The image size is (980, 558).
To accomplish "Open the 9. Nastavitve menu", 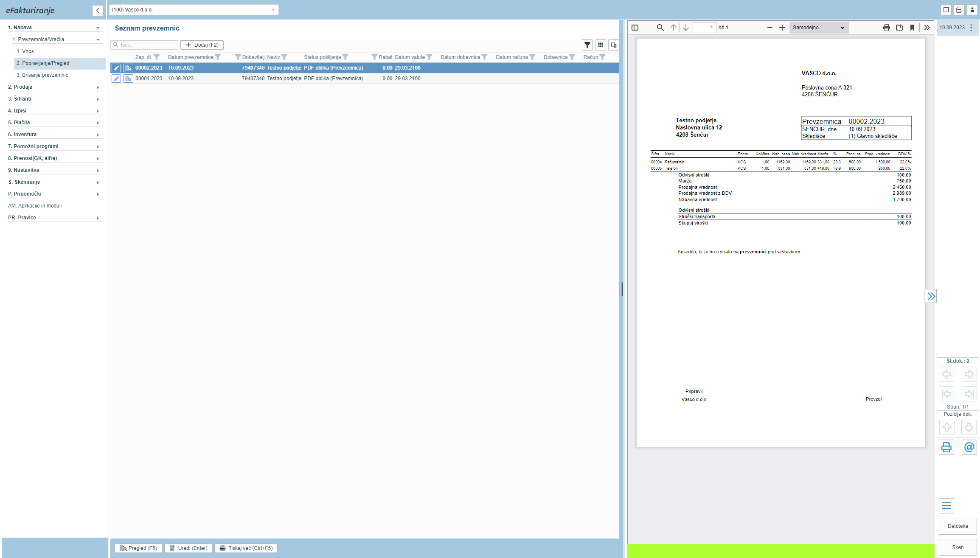I will (x=55, y=170).
